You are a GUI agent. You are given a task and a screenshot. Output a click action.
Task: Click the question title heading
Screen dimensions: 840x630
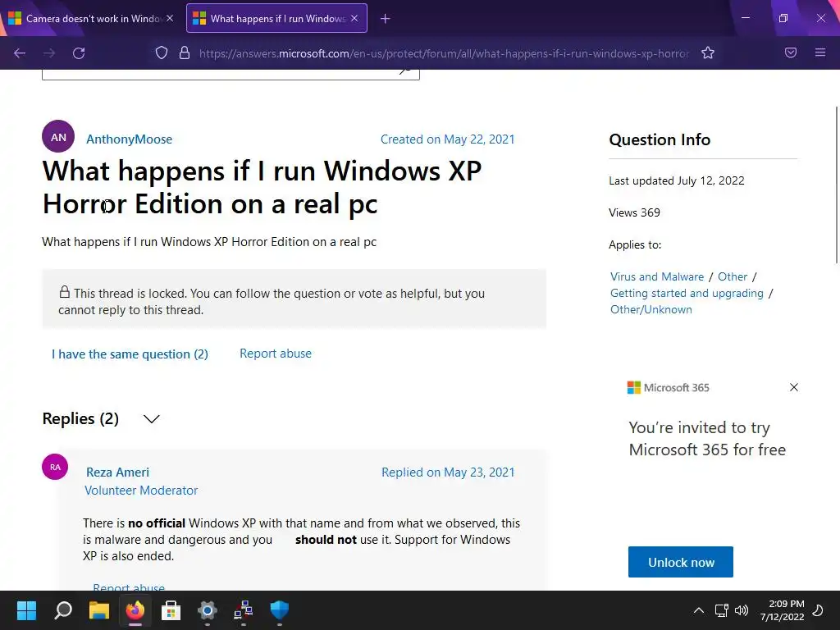click(x=262, y=187)
